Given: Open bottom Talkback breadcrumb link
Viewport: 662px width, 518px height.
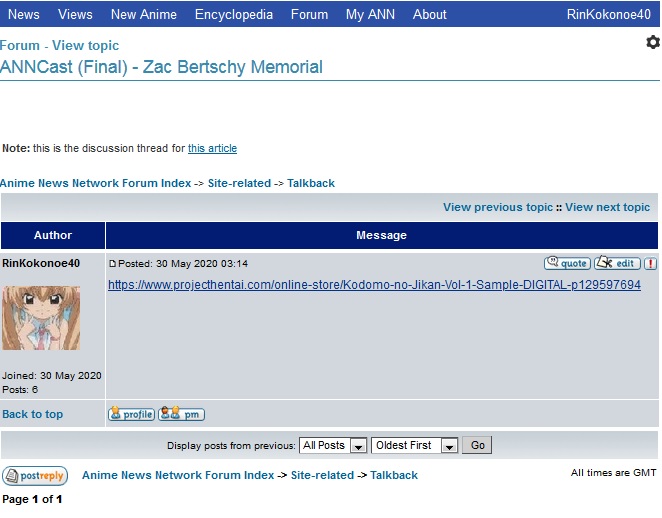Looking at the screenshot, I should 394,475.
